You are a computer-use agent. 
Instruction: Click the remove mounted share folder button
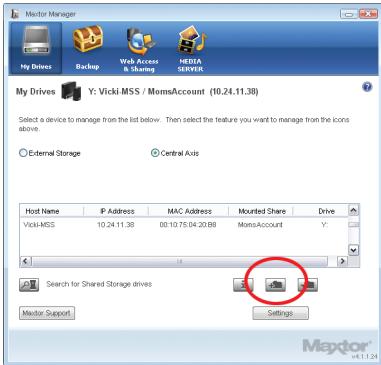coord(308,285)
